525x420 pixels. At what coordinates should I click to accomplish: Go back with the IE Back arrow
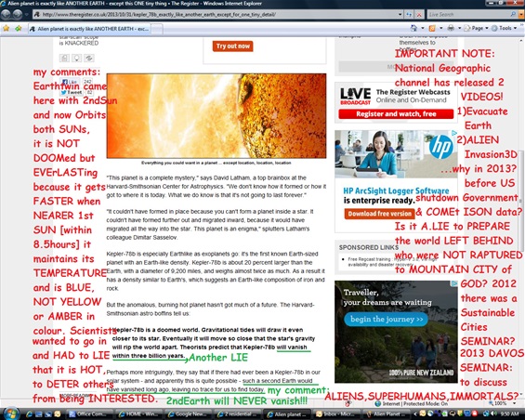click(6, 14)
